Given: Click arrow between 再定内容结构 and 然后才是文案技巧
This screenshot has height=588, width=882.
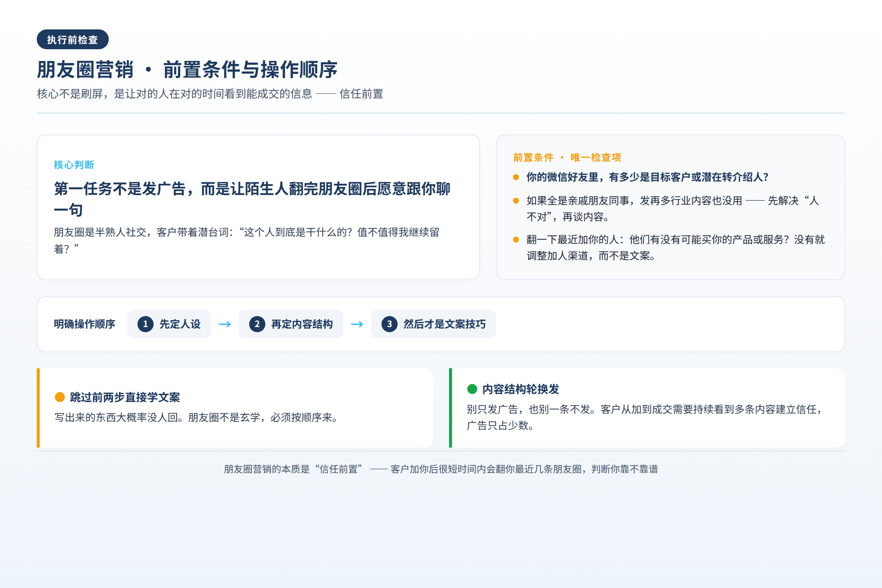Looking at the screenshot, I should click(x=357, y=324).
